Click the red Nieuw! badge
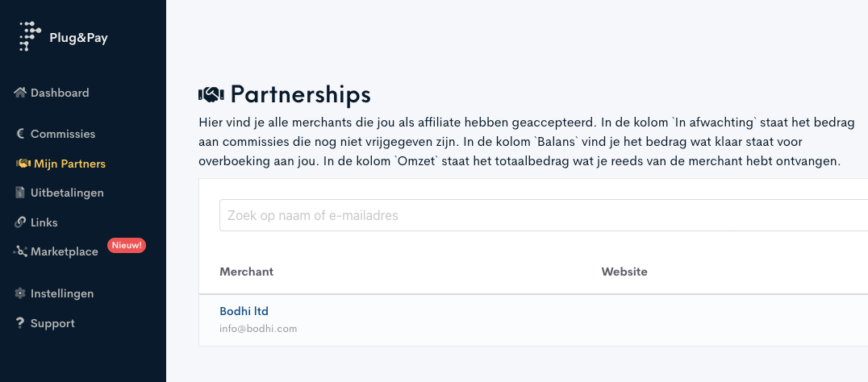This screenshot has height=382, width=868. 127,245
